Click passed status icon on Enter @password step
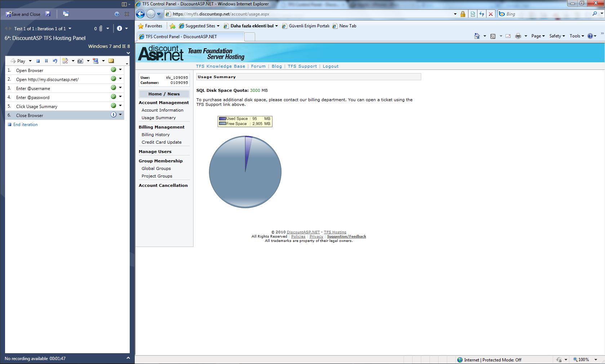Viewport: 605px width, 364px height. (114, 96)
